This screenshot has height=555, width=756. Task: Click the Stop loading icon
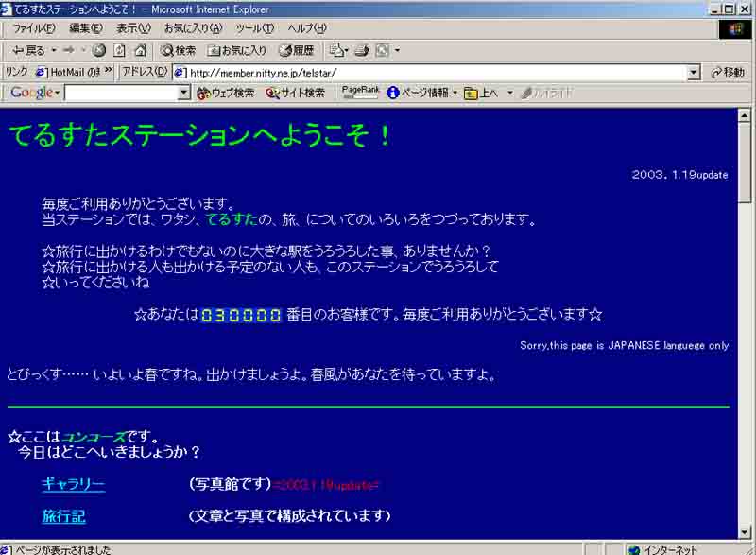(x=98, y=50)
